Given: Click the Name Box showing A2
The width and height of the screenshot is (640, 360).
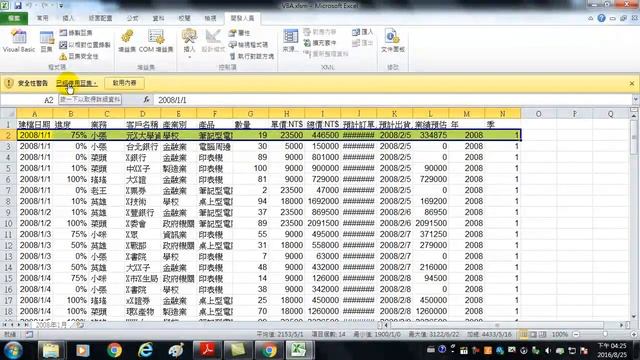Looking at the screenshot, I should click(28, 100).
